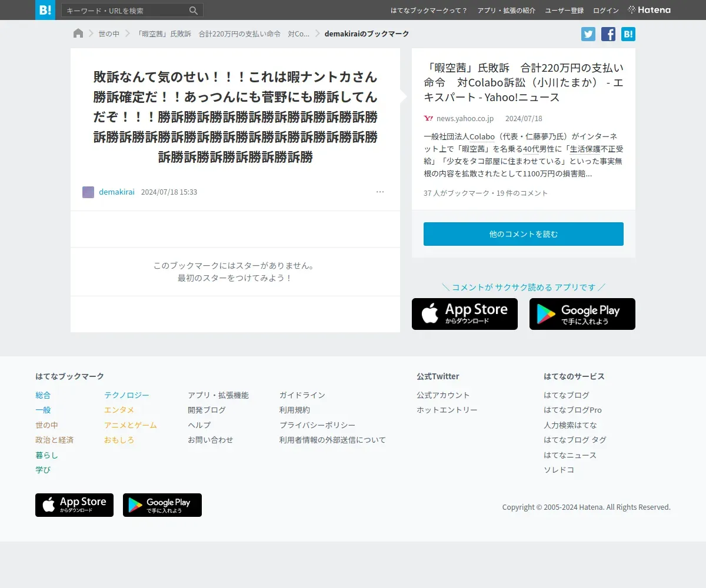Open はてなブログ タグ service link
Viewport: 706px width, 588px height.
pyautogui.click(x=575, y=440)
